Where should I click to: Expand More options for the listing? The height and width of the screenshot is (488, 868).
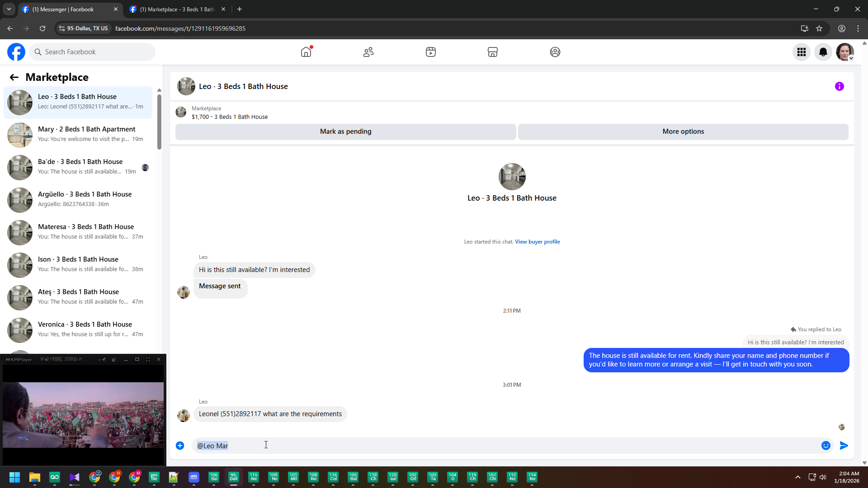(x=683, y=131)
